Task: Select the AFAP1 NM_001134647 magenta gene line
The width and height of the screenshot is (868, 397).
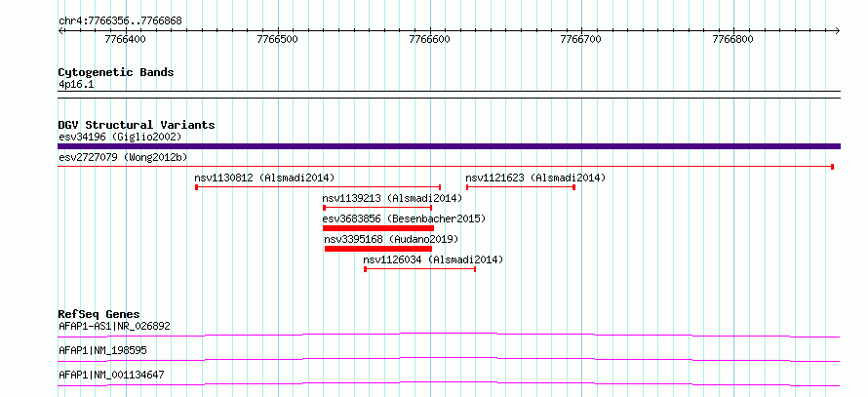Action: (449, 383)
